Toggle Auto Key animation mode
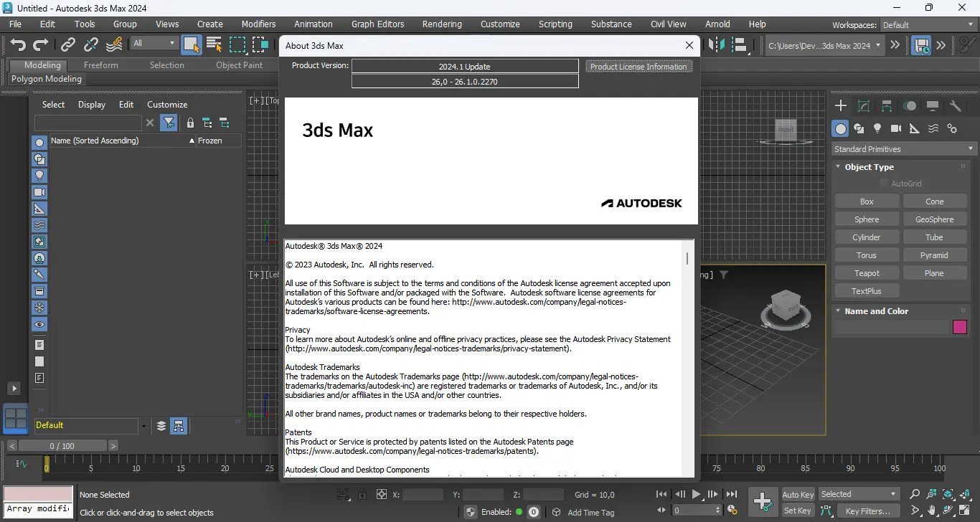The width and height of the screenshot is (980, 522). (798, 494)
